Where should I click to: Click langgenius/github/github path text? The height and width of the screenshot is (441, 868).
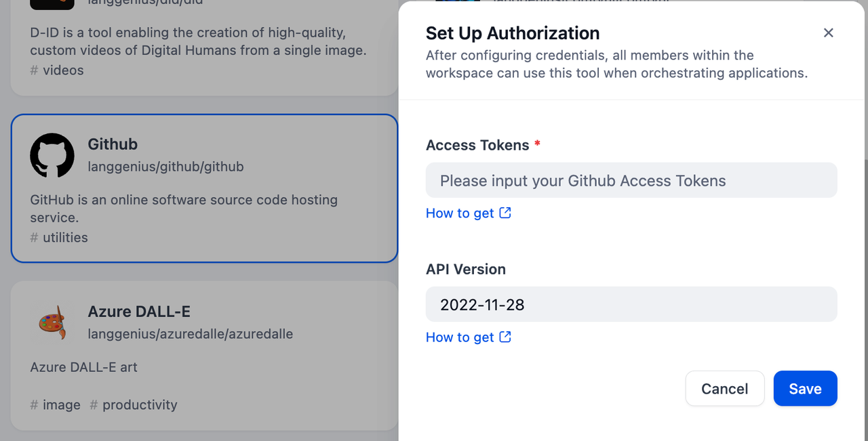(165, 167)
